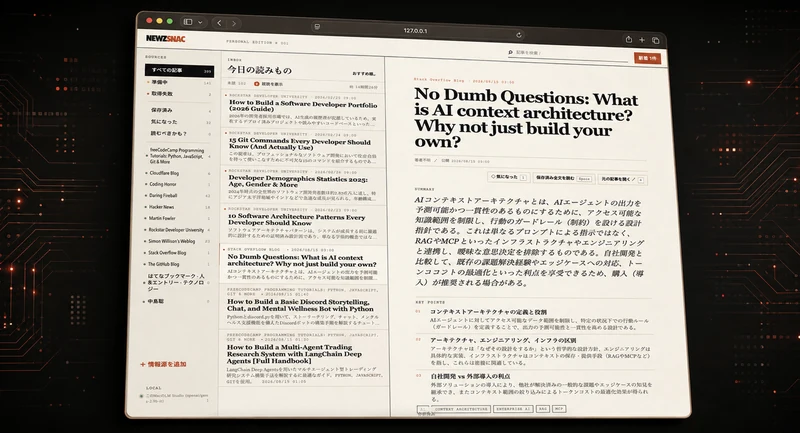
Task: Reload the page with the refresh icon
Action: (x=518, y=35)
